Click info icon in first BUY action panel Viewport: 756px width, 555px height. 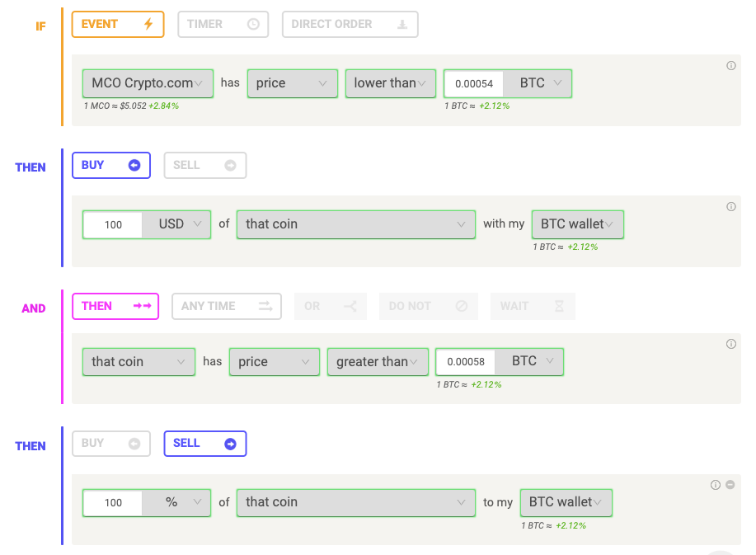(x=731, y=206)
